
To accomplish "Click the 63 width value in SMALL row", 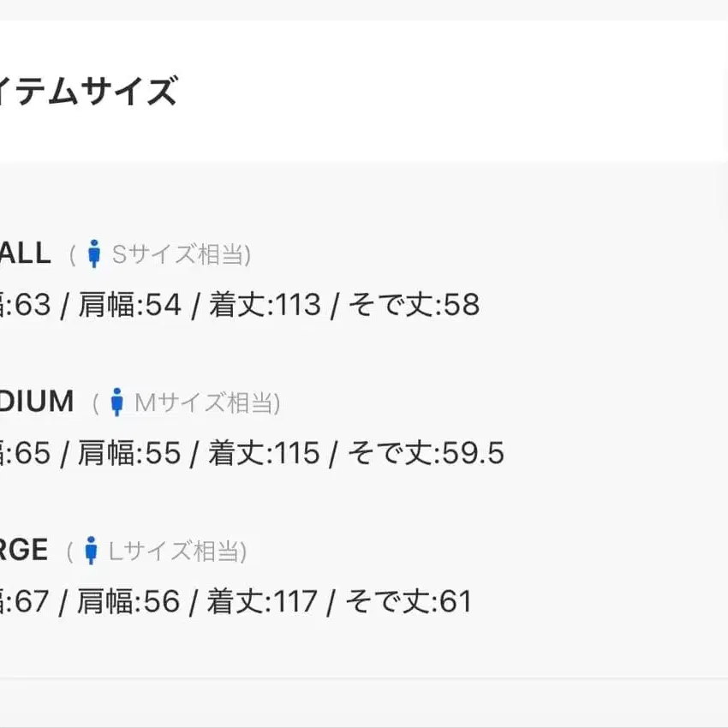I will pyautogui.click(x=32, y=305).
